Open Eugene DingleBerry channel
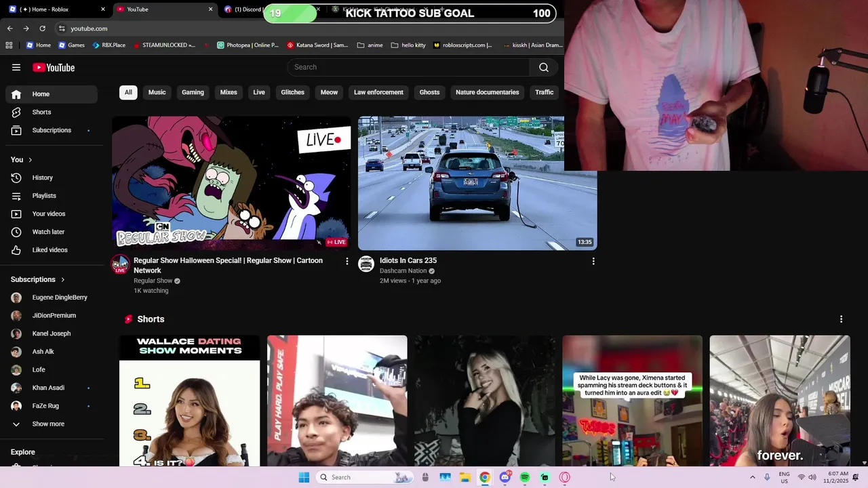Image resolution: width=868 pixels, height=488 pixels. tap(52, 298)
